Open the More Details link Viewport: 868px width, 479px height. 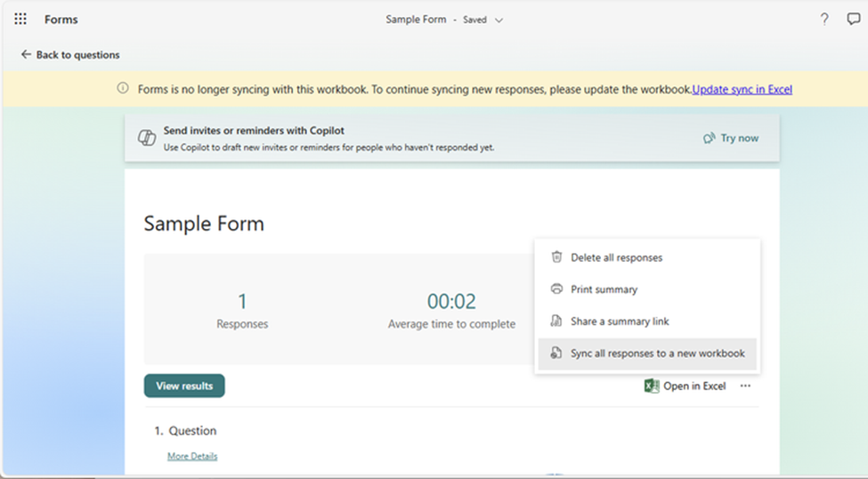point(192,456)
